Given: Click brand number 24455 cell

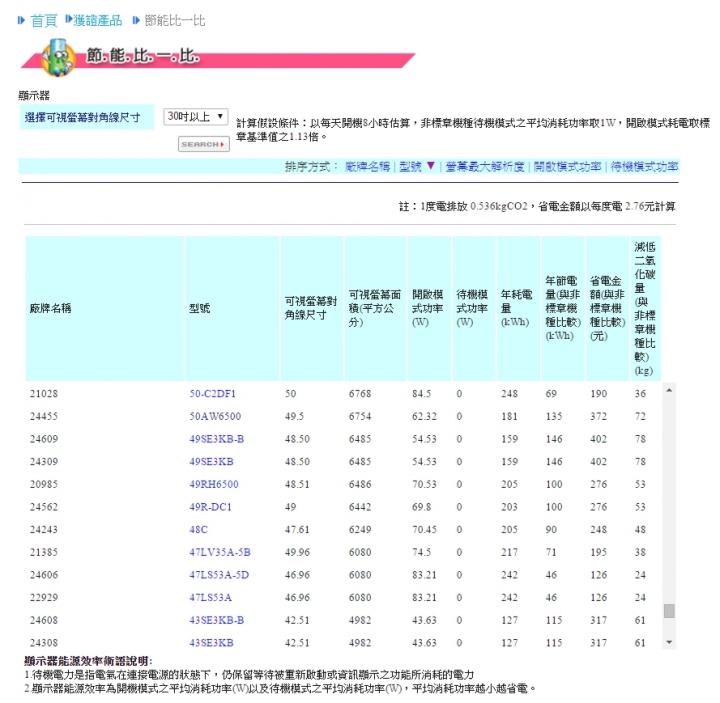Looking at the screenshot, I should 44,416.
